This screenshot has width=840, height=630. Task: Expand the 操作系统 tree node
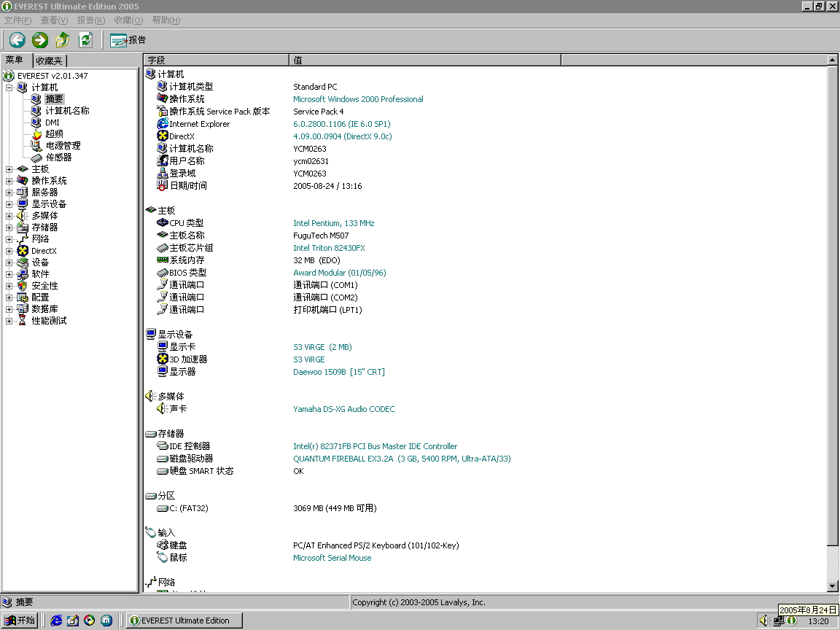[9, 181]
